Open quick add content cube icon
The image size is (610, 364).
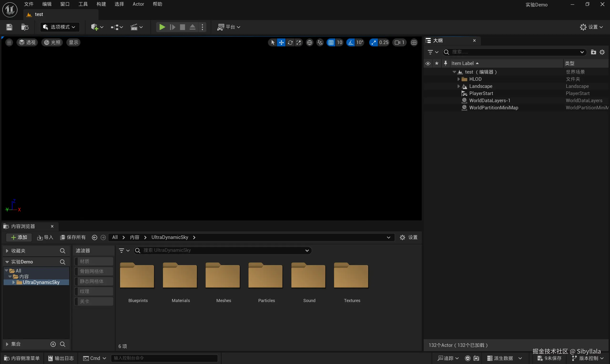click(95, 27)
